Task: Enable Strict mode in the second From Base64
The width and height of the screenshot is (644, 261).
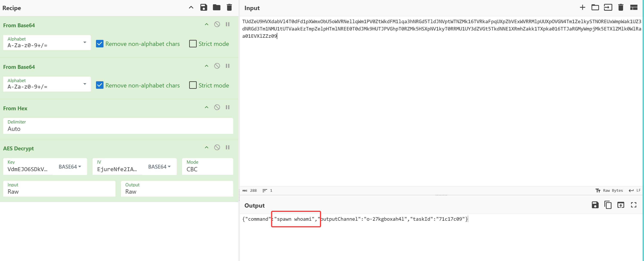Action: tap(193, 85)
